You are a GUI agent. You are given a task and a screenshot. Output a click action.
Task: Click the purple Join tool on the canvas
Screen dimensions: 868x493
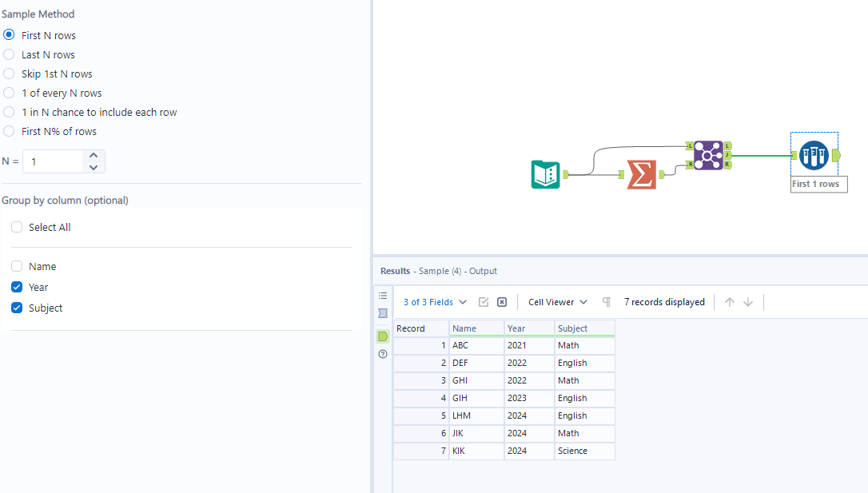click(707, 155)
